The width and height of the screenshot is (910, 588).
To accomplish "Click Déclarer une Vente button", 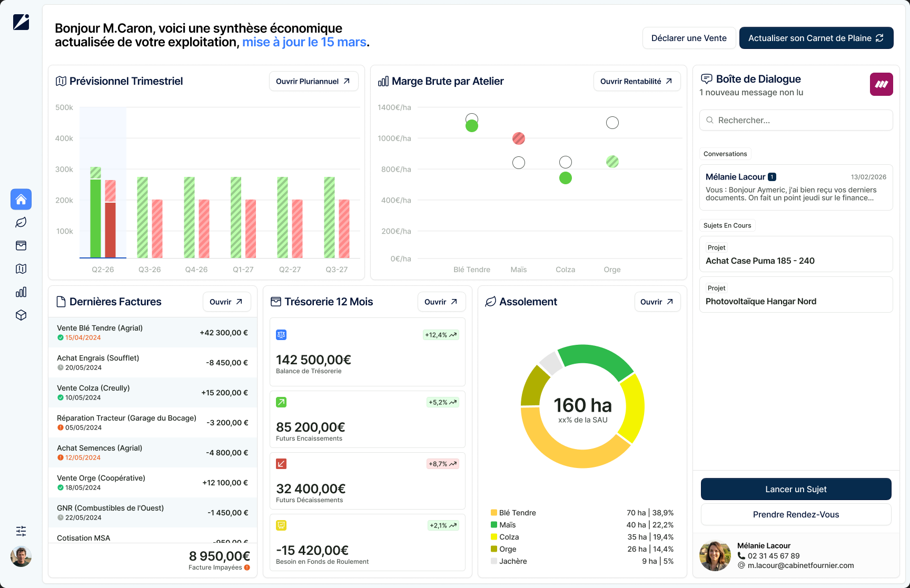I will coord(689,38).
